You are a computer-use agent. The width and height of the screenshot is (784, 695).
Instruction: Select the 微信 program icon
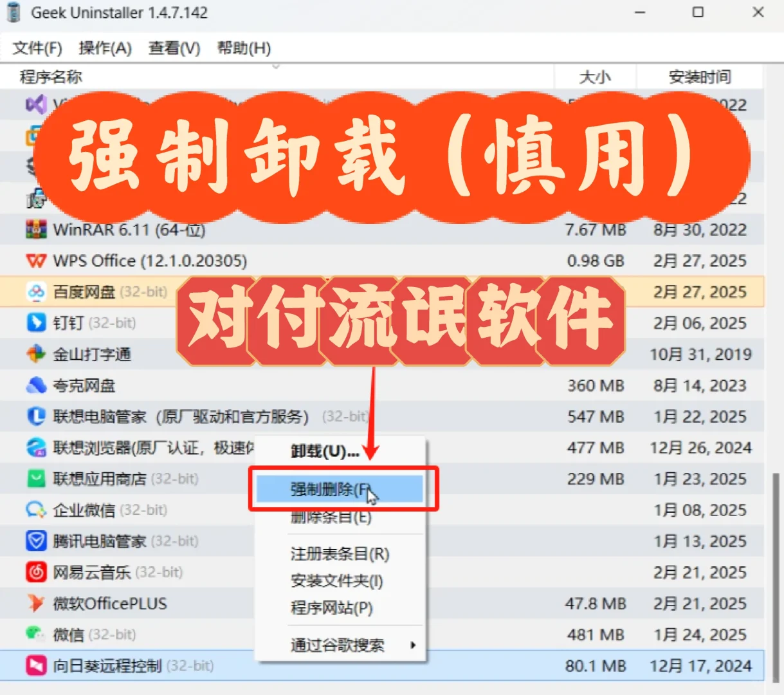pos(37,635)
